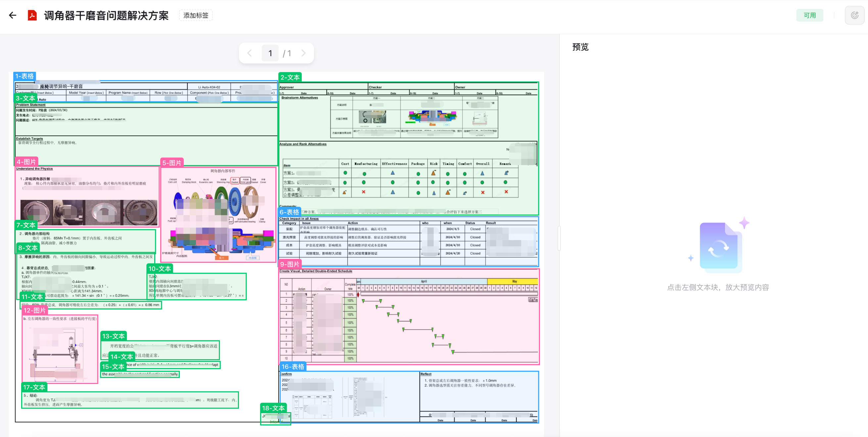Click the refresh icon button at top right

pyautogui.click(x=854, y=15)
